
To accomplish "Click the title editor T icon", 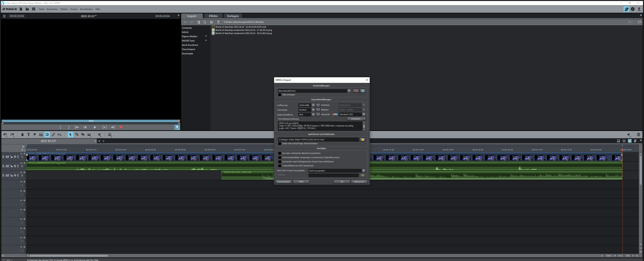I will click(x=28, y=135).
